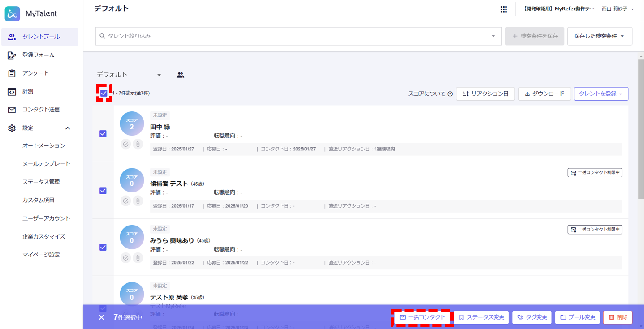
Task: Open アンケート in the sidebar
Action: (36, 73)
